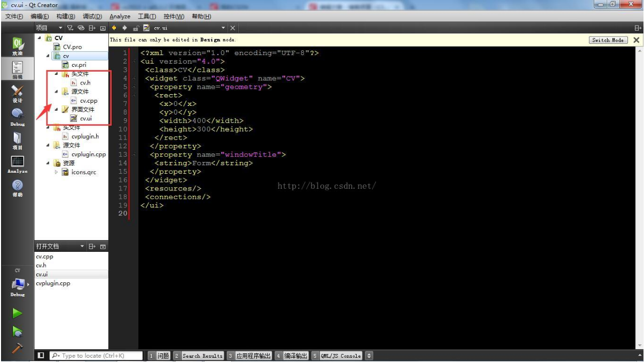The height and width of the screenshot is (362, 644).
Task: Go back with the left arrow
Action: pyautogui.click(x=115, y=28)
